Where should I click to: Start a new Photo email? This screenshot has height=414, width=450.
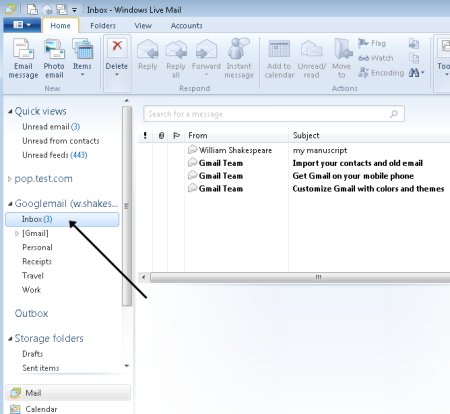tap(54, 58)
